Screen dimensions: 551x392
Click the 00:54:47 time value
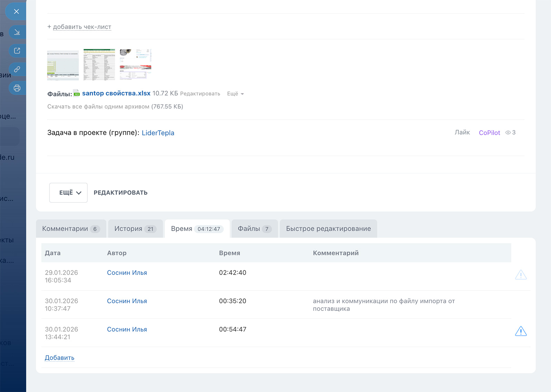233,329
